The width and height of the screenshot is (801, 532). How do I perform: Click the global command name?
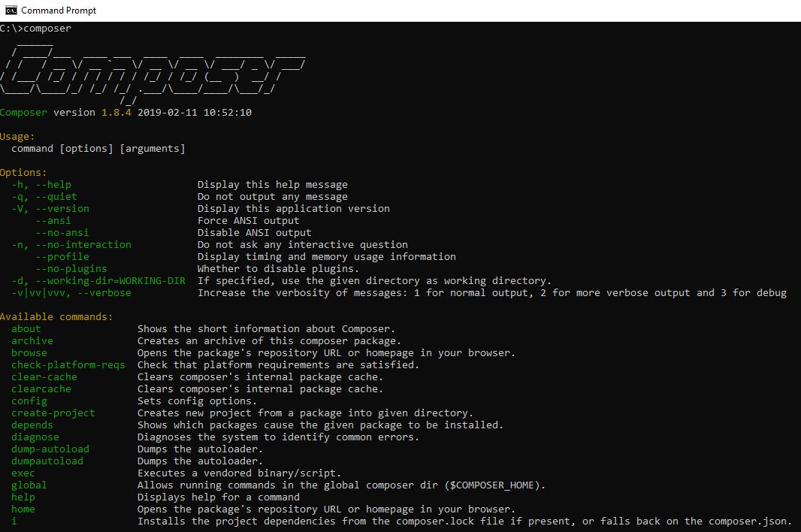29,485
